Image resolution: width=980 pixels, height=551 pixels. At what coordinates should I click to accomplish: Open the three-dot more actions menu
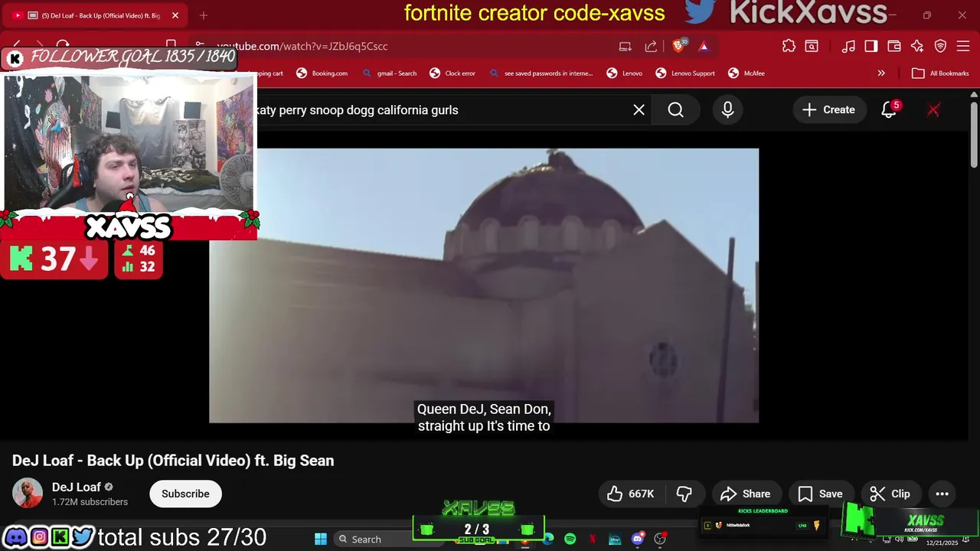(x=942, y=494)
